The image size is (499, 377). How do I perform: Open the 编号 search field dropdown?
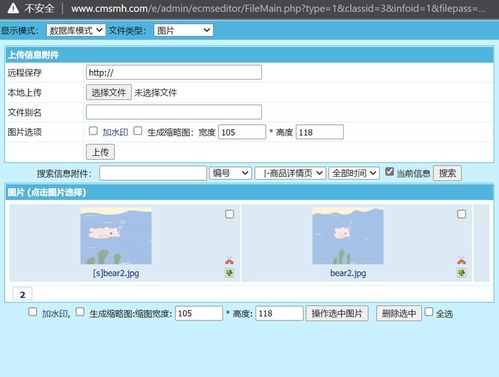point(230,173)
